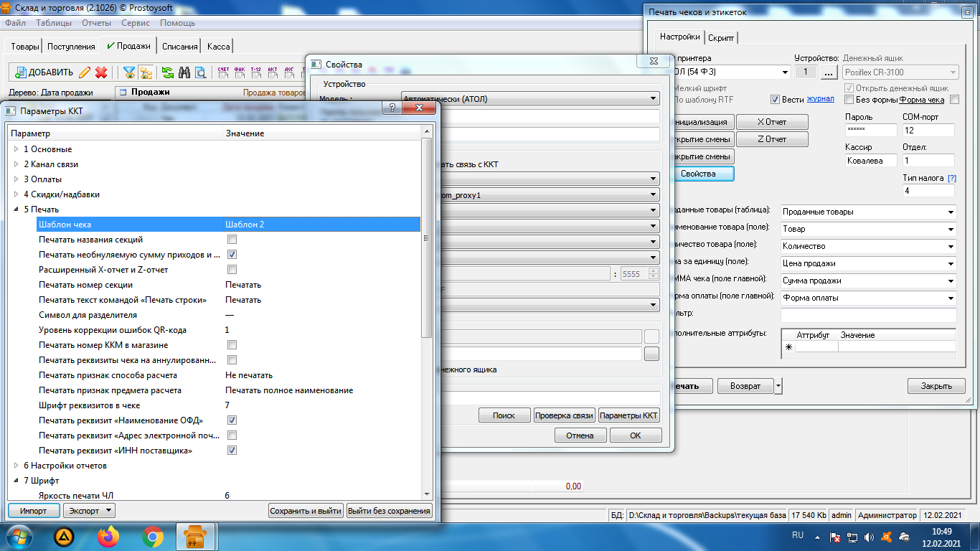This screenshot has height=551, width=980.
Task: Enable the 'Печатать названия секций' checkbox
Action: (232, 240)
